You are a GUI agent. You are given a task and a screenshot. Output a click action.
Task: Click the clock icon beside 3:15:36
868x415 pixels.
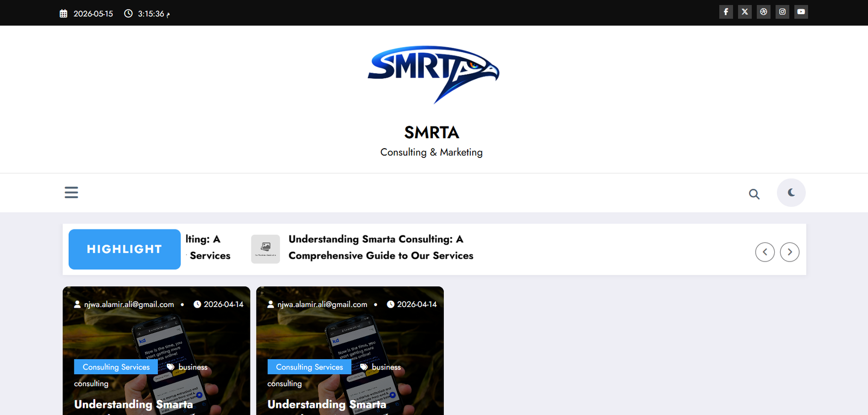tap(128, 14)
